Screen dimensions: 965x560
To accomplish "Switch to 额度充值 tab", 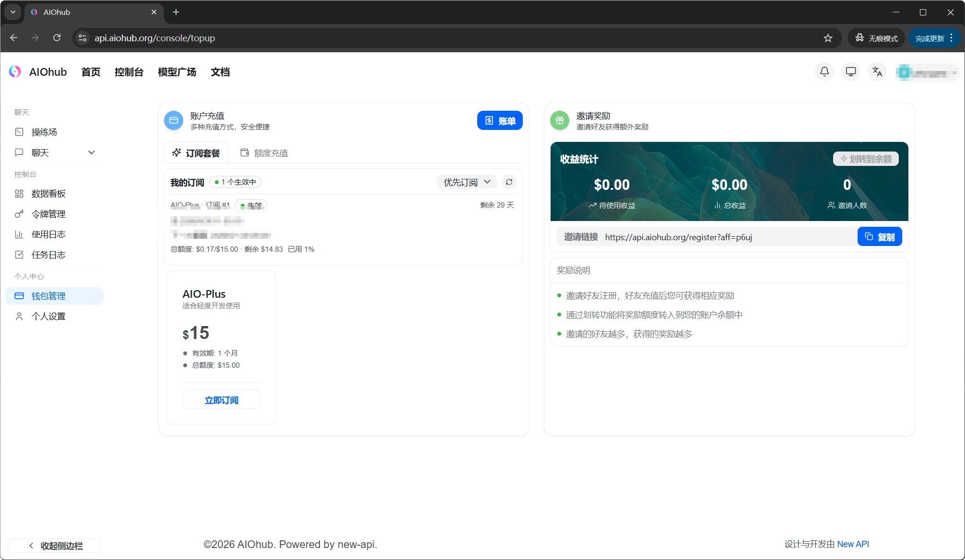I will 264,153.
